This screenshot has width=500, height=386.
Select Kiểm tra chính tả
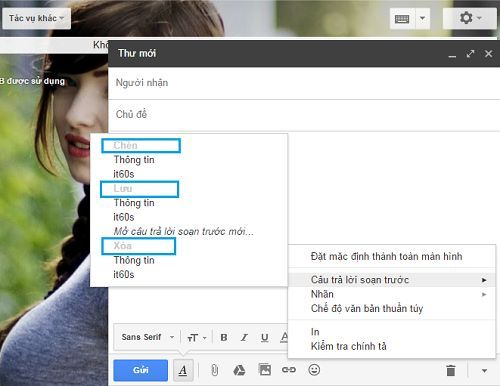[392, 346]
